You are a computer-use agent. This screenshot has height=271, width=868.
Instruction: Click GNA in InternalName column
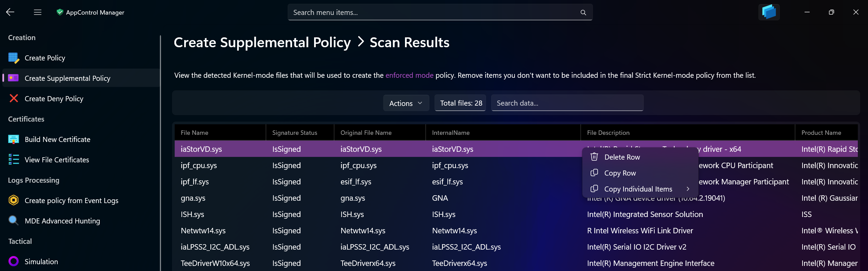[x=440, y=198]
